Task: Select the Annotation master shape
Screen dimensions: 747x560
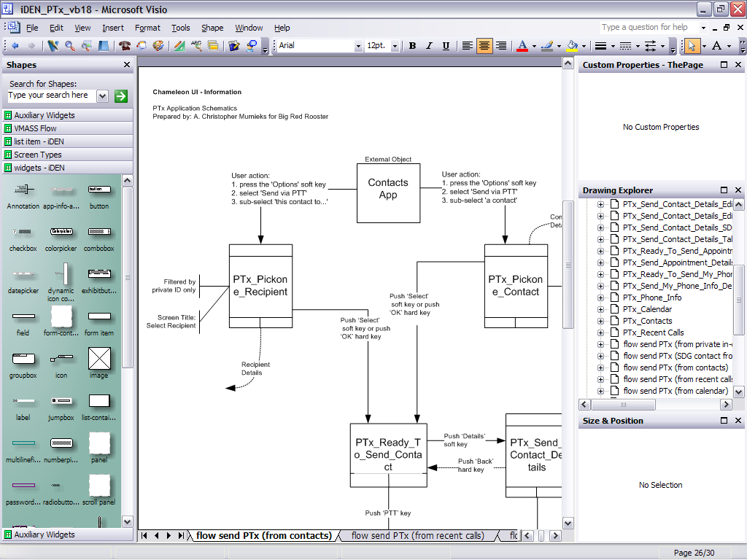Action: [23, 195]
